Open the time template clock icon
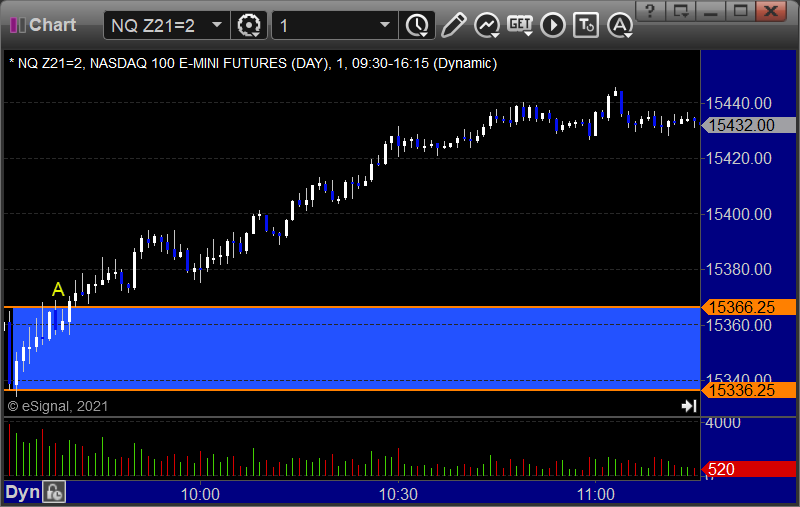 [417, 25]
